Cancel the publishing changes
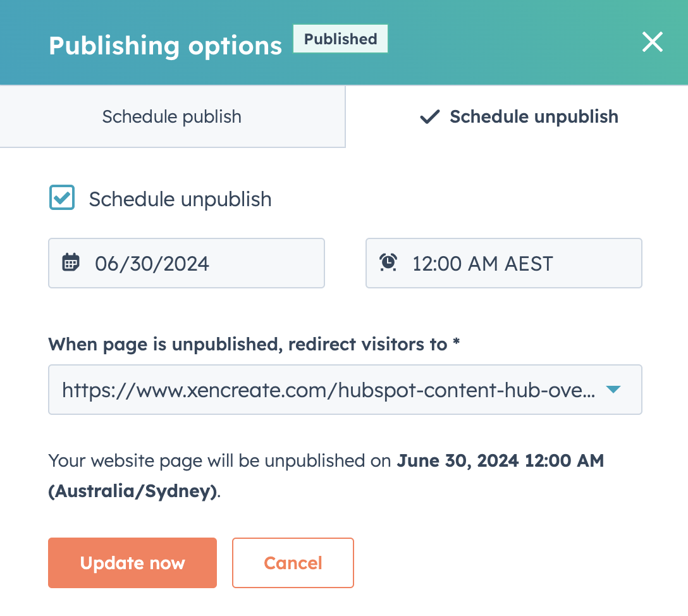688x616 pixels. point(293,562)
